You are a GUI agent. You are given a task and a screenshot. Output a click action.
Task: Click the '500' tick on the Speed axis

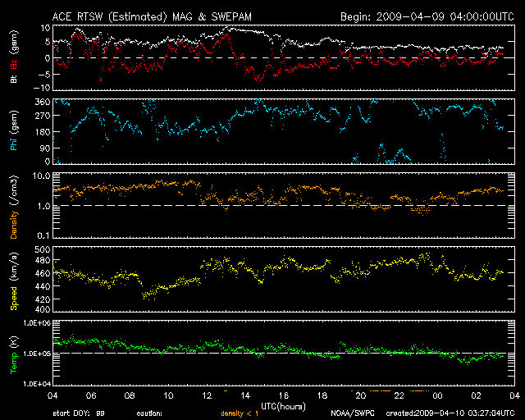(x=43, y=249)
